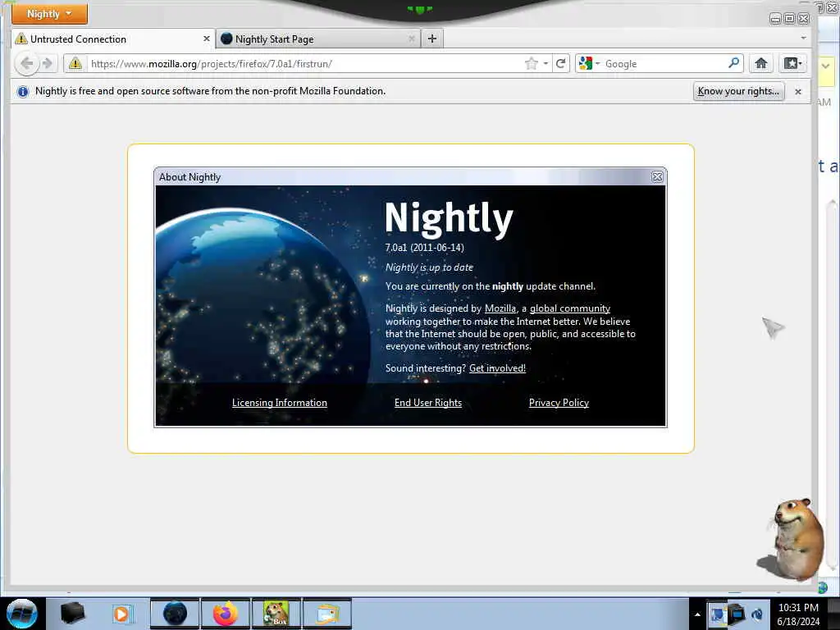Show hidden system tray icons

coord(697,614)
